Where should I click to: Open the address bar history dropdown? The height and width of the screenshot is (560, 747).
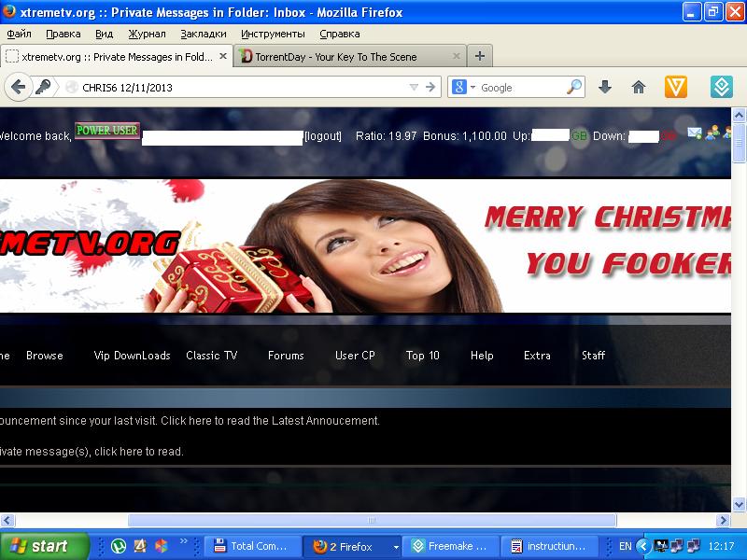[414, 87]
